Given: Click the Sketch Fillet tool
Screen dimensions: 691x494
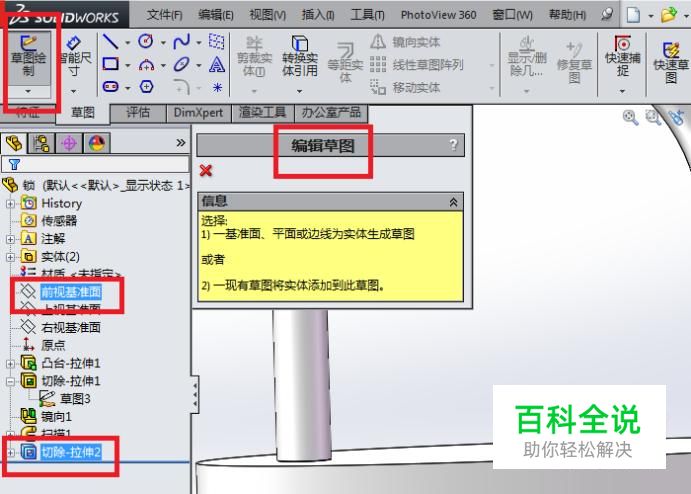Looking at the screenshot, I should tap(182, 87).
